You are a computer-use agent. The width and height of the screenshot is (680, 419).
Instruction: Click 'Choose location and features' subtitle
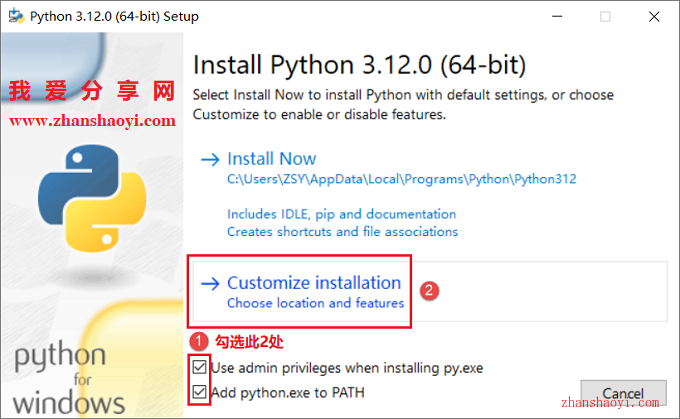point(316,303)
